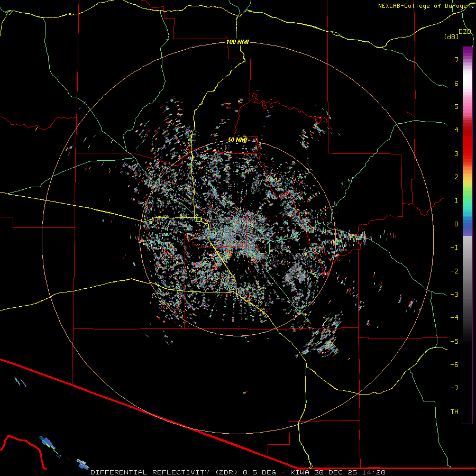Image resolution: width=476 pixels, height=476 pixels.
Task: Click the -7 value on the color scale
Action: point(454,388)
